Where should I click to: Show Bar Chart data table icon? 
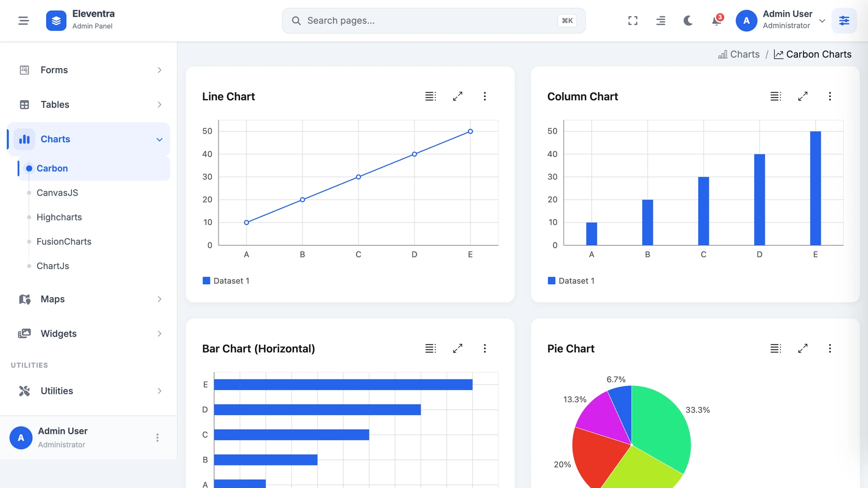point(430,348)
